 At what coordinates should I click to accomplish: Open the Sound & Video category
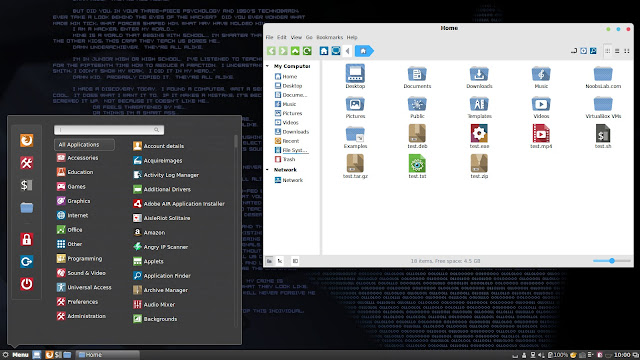(81, 273)
